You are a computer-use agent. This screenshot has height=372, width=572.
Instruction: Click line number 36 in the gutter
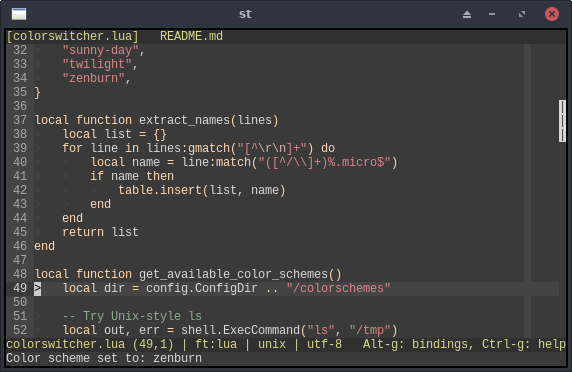pyautogui.click(x=20, y=106)
